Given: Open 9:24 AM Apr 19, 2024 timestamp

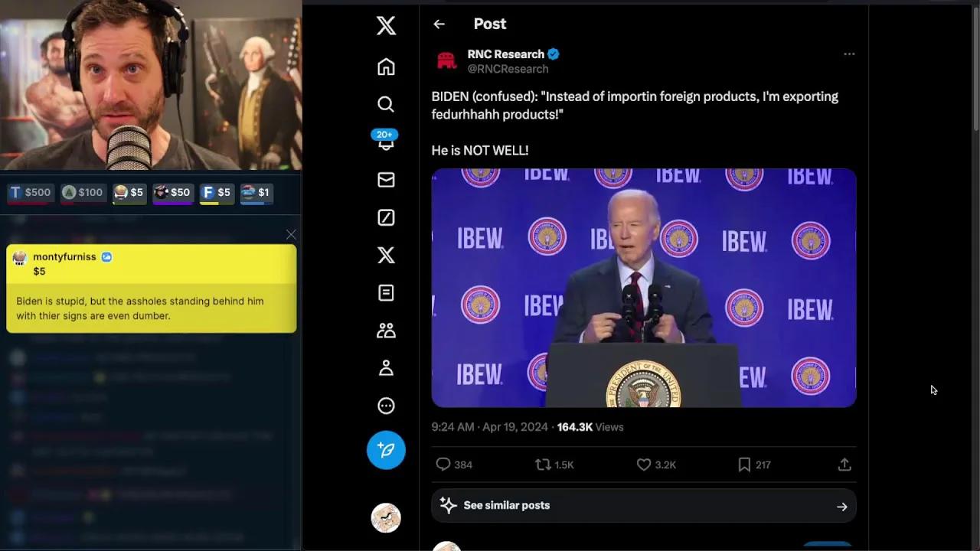Looking at the screenshot, I should pyautogui.click(x=489, y=427).
